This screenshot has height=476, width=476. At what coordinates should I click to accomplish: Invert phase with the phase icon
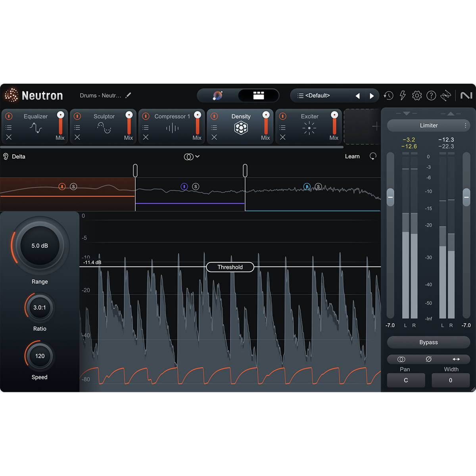coord(429,359)
